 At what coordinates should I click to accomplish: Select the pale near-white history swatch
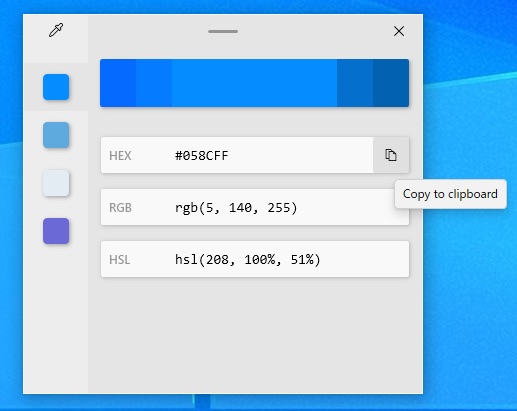[56, 183]
